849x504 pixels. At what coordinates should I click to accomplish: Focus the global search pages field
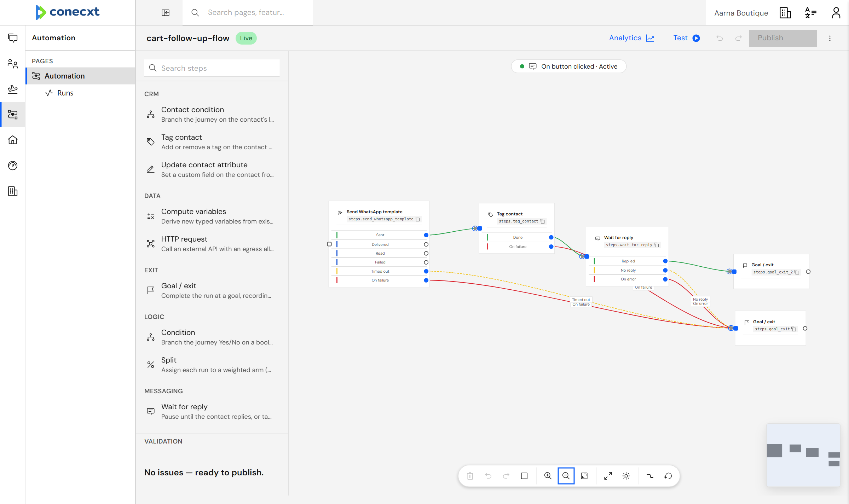[248, 13]
